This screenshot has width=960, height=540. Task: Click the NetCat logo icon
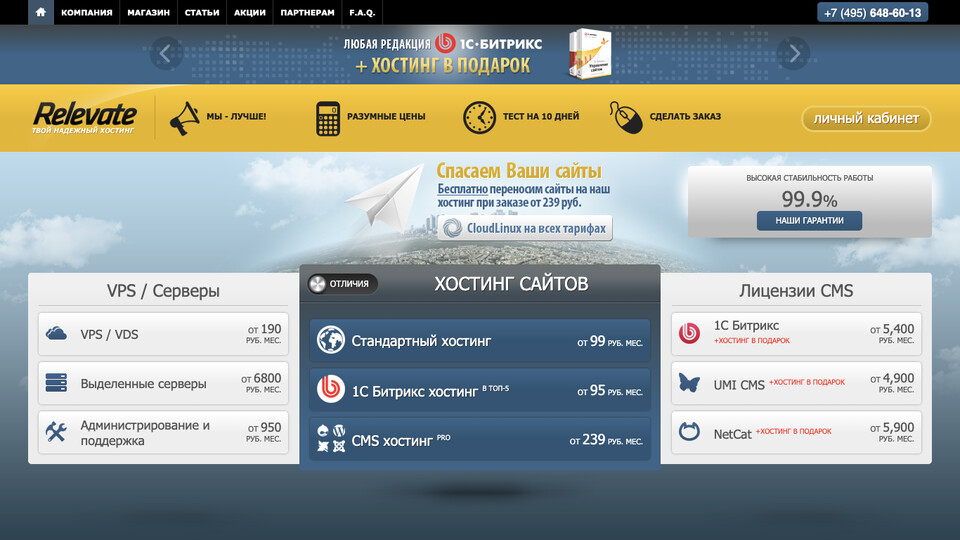click(689, 432)
